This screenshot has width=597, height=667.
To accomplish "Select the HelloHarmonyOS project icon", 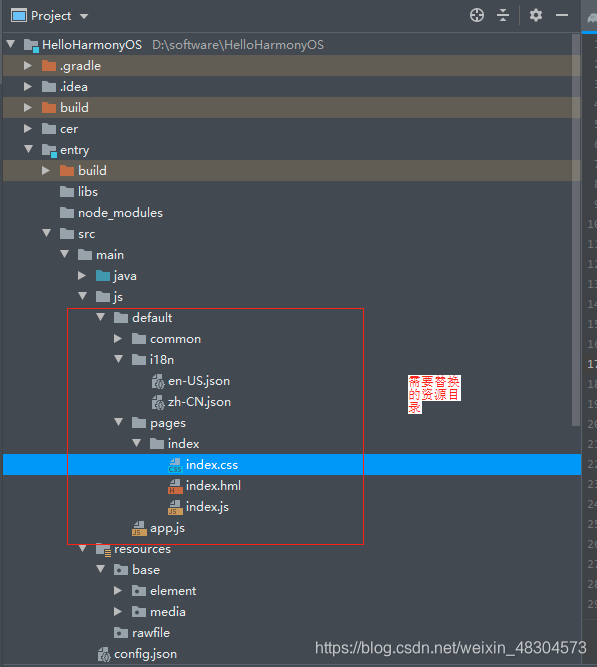I will (x=31, y=45).
